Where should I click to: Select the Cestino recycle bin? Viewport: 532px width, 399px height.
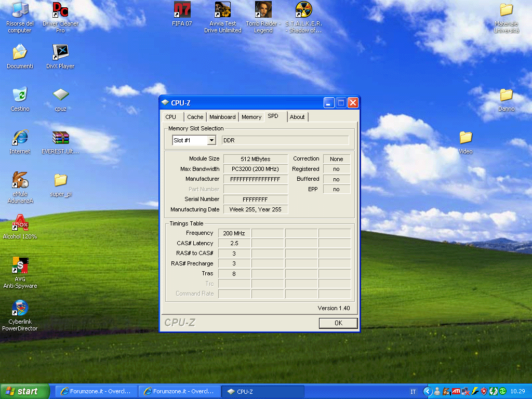(x=20, y=99)
